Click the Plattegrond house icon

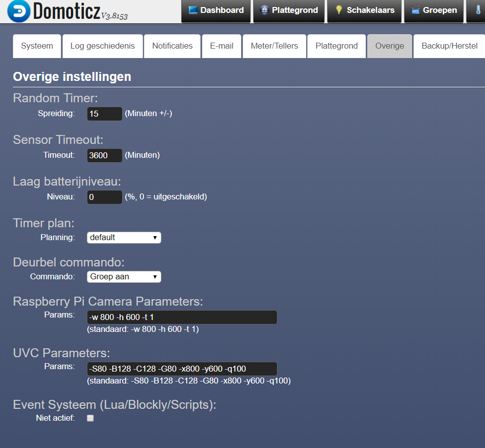tap(265, 10)
